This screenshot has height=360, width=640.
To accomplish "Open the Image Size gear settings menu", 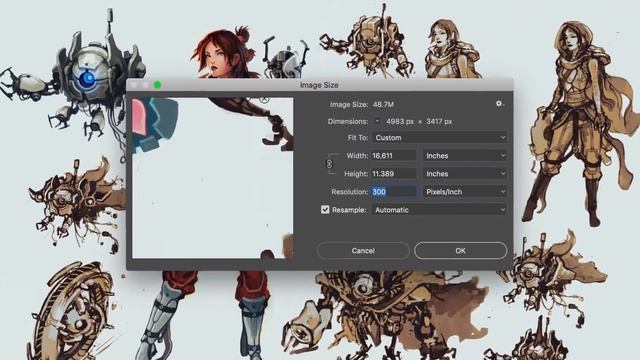I will click(500, 104).
